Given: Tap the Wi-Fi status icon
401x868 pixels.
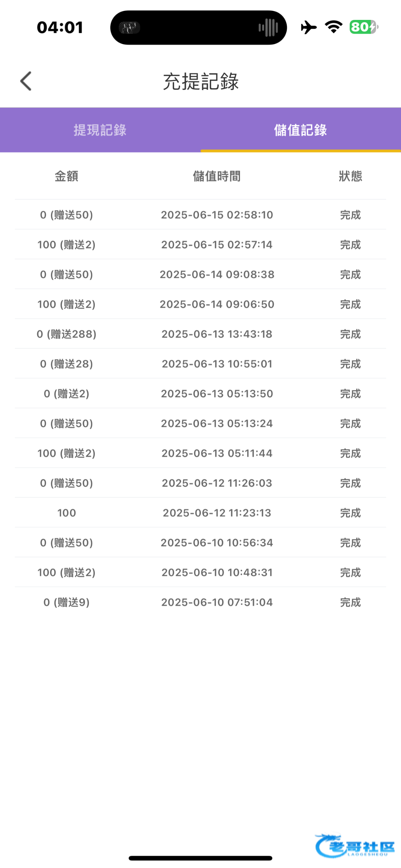Looking at the screenshot, I should (x=334, y=27).
